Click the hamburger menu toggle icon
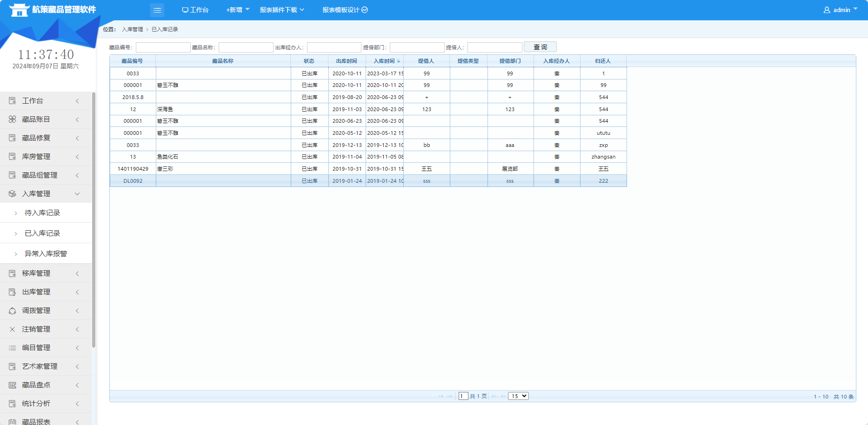This screenshot has height=425, width=868. coord(157,10)
